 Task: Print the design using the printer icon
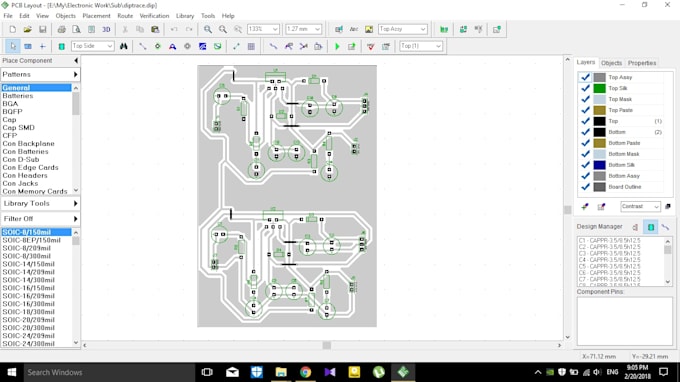click(62, 29)
